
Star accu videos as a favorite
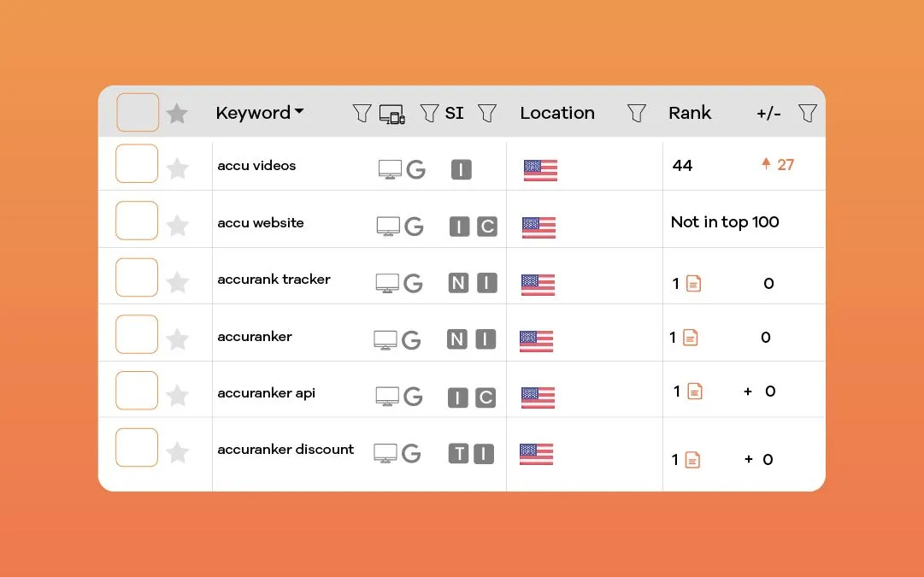click(x=177, y=169)
